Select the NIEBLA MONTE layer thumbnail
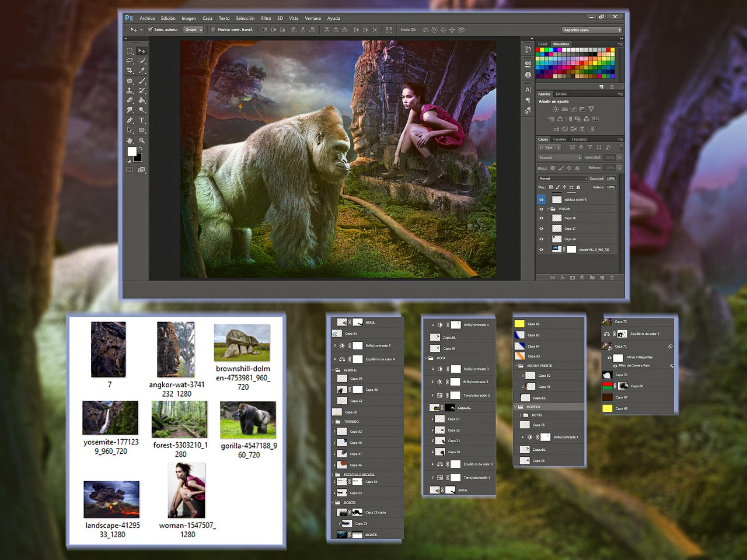 tap(557, 200)
